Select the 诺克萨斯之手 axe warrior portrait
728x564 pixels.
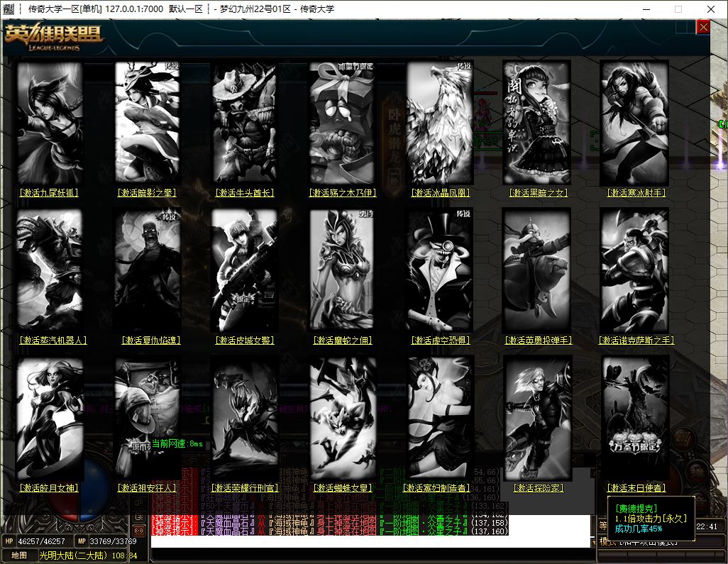(634, 270)
